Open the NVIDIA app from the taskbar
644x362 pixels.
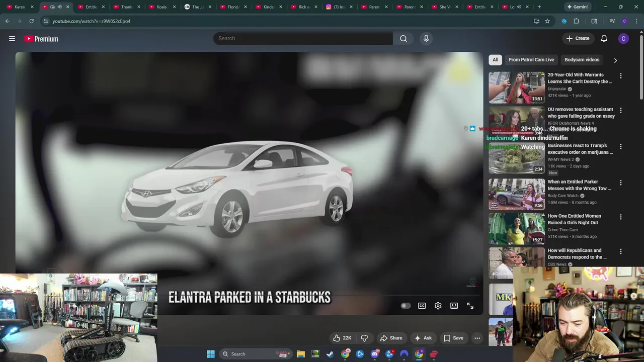pyautogui.click(x=315, y=354)
